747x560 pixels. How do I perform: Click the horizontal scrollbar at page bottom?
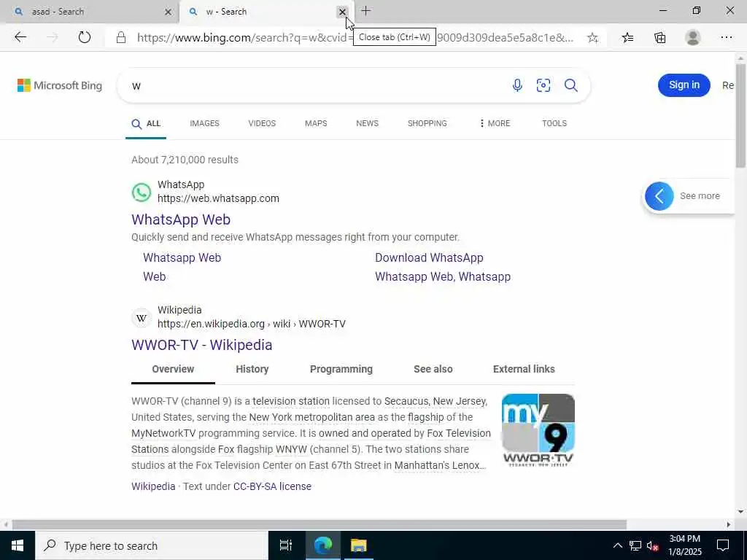pyautogui.click(x=320, y=524)
